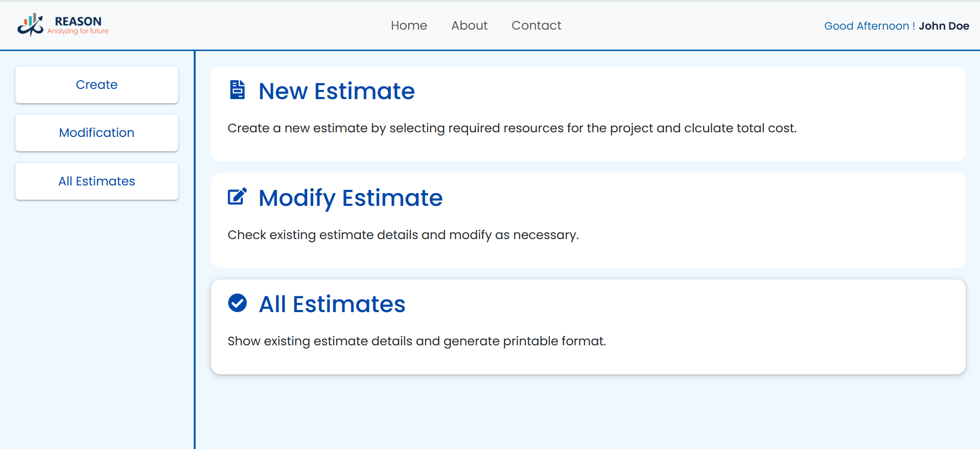Click the Good Afternoon greeting text
Viewport: 980px width, 449px height.
tap(869, 26)
